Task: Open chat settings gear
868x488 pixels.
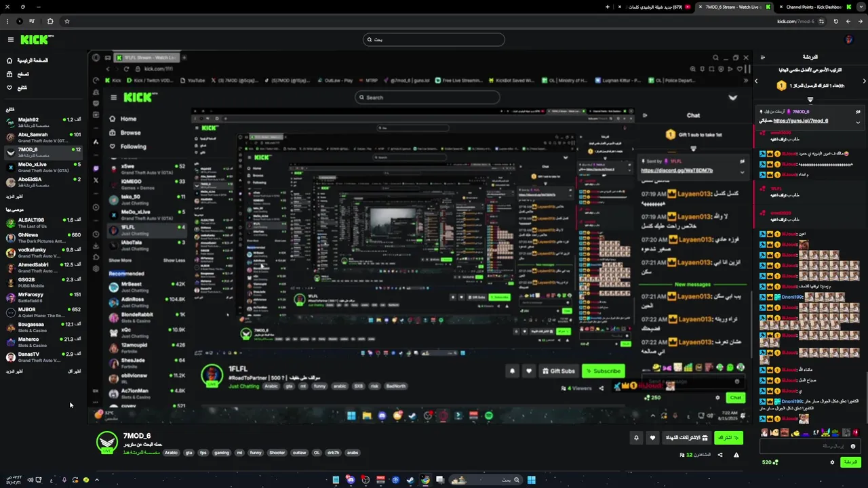Action: tap(832, 462)
